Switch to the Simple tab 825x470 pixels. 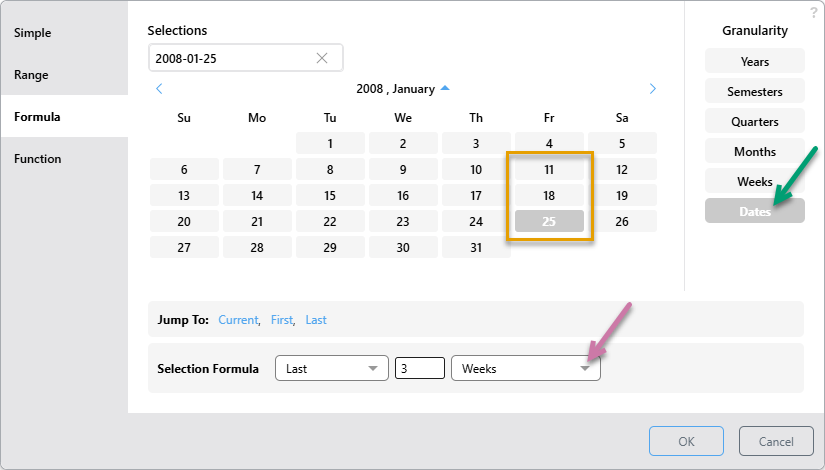(33, 33)
